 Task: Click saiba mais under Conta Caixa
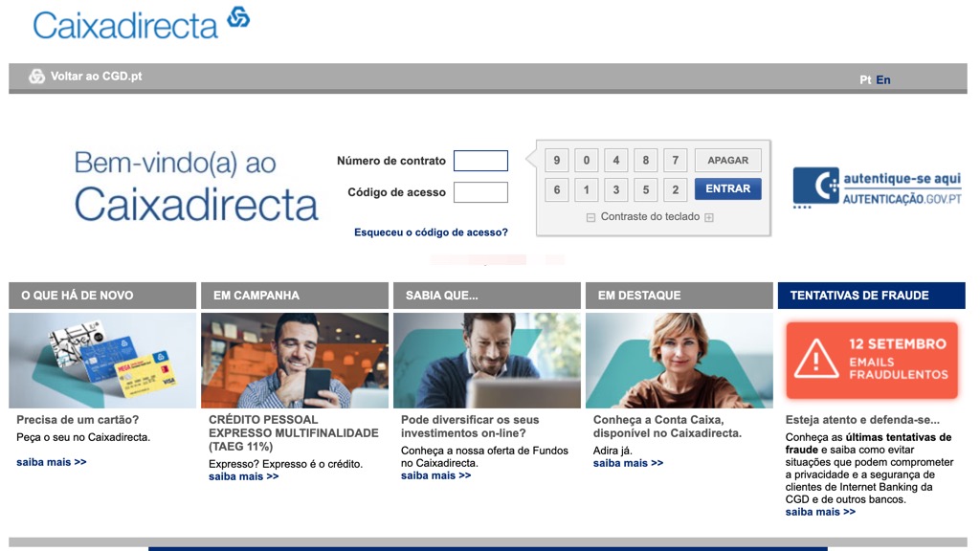coord(628,463)
